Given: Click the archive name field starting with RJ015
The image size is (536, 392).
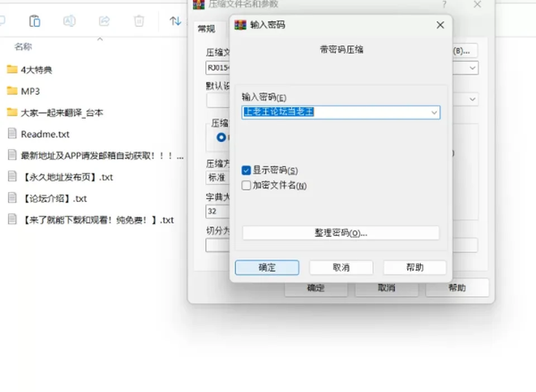Looking at the screenshot, I should [218, 68].
